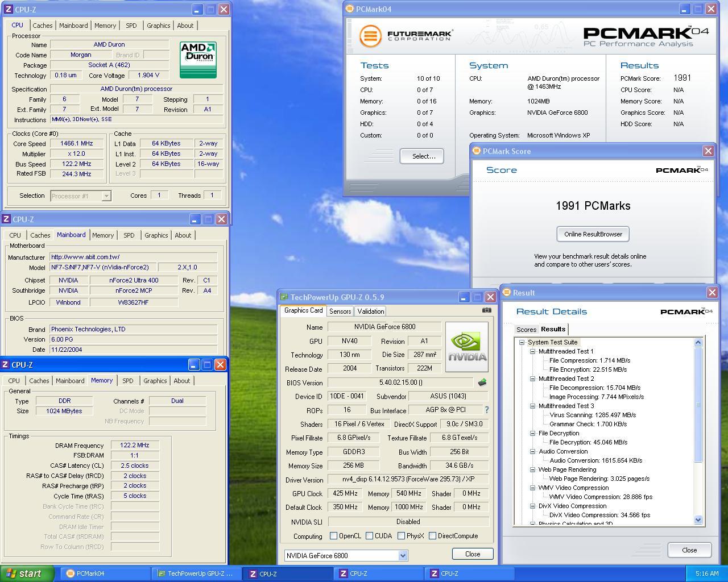Open the About tab in top CPU-Z window
The width and height of the screenshot is (728, 582).
click(x=185, y=26)
